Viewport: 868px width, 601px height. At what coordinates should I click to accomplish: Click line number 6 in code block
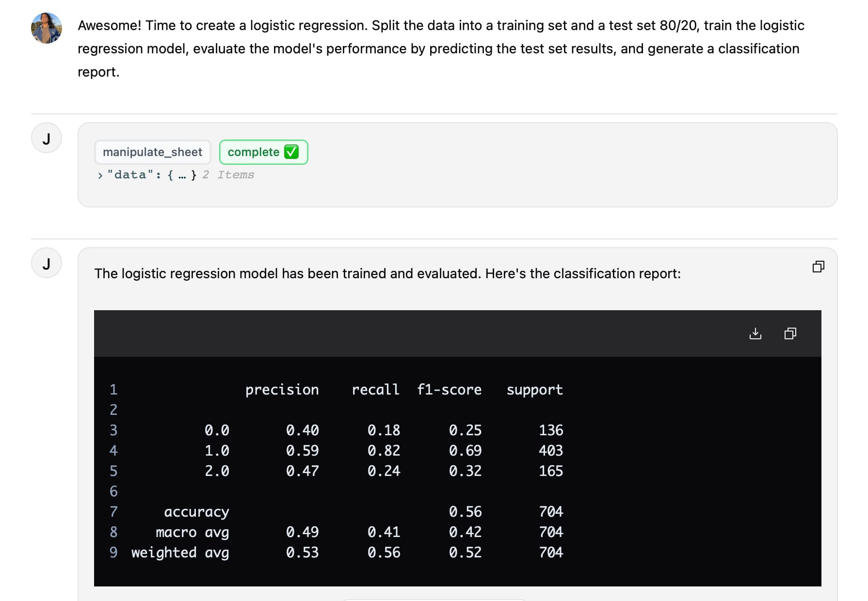click(113, 491)
